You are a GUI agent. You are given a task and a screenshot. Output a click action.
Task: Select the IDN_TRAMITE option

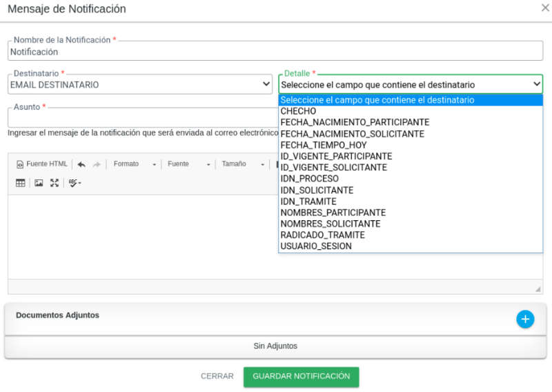(x=308, y=202)
